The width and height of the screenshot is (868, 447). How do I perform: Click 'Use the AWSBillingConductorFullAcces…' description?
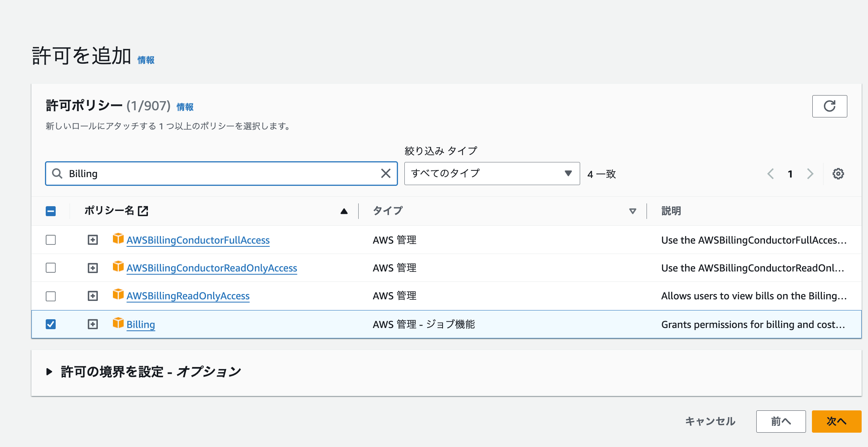coord(754,240)
